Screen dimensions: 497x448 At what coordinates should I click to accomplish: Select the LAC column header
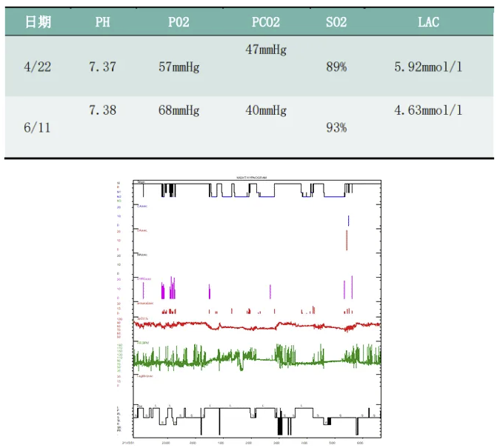click(428, 22)
